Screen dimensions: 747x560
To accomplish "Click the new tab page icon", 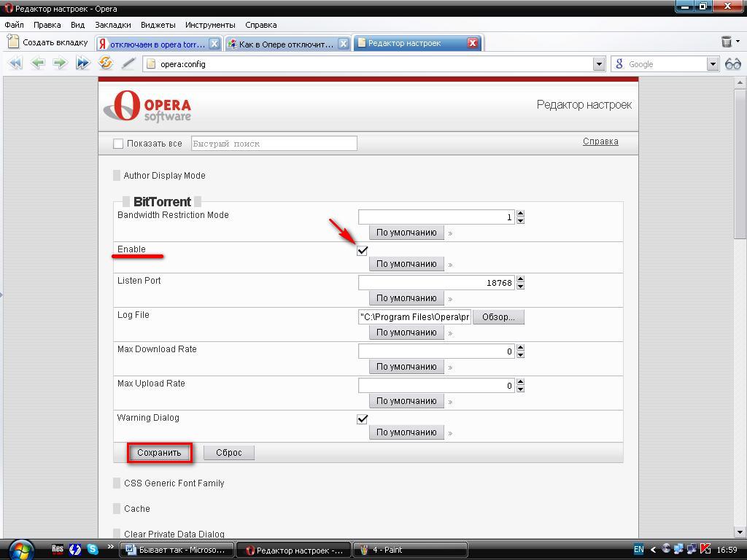I will 13,42.
